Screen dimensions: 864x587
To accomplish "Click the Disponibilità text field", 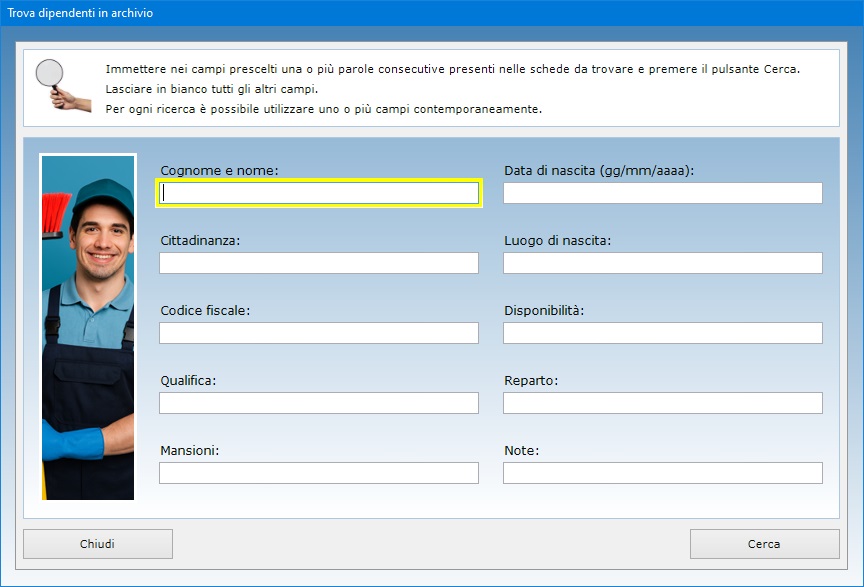I will (662, 333).
